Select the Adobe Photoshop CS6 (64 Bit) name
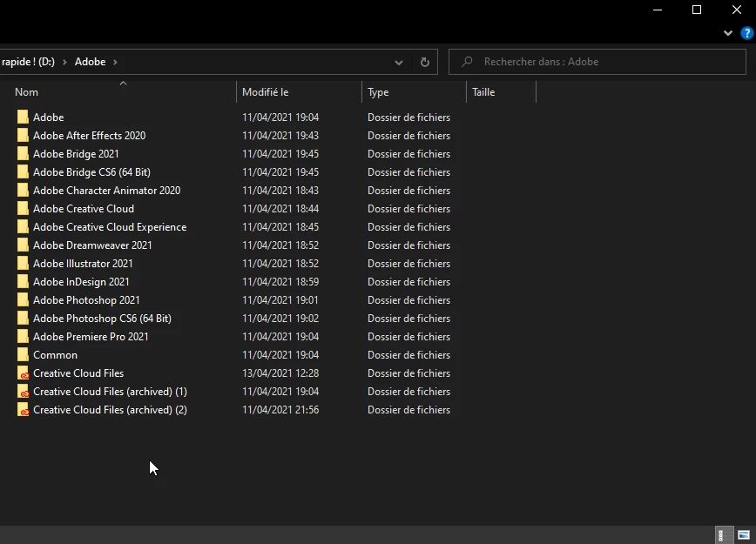Viewport: 756px width, 544px height. [102, 319]
